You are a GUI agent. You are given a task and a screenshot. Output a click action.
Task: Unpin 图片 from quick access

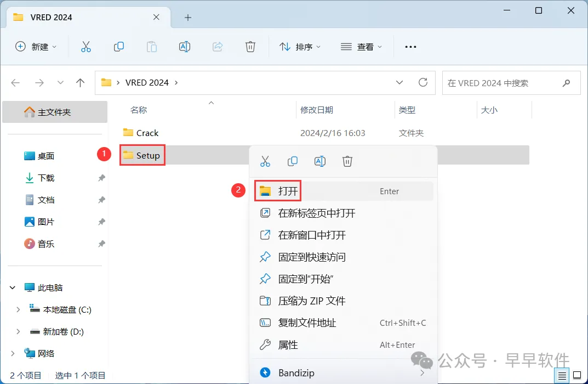(101, 222)
